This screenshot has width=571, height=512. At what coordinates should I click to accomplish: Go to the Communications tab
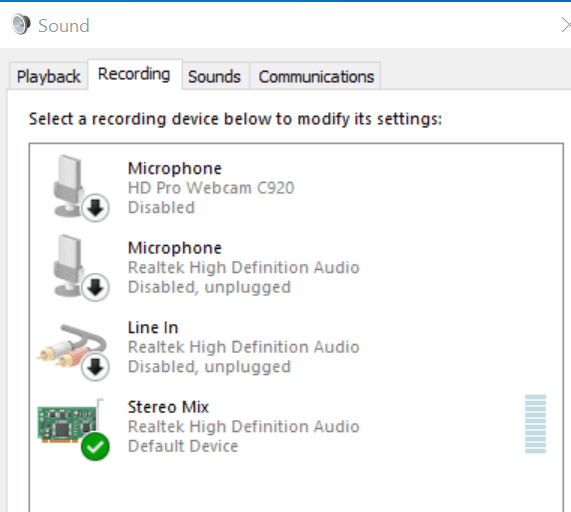(x=316, y=76)
